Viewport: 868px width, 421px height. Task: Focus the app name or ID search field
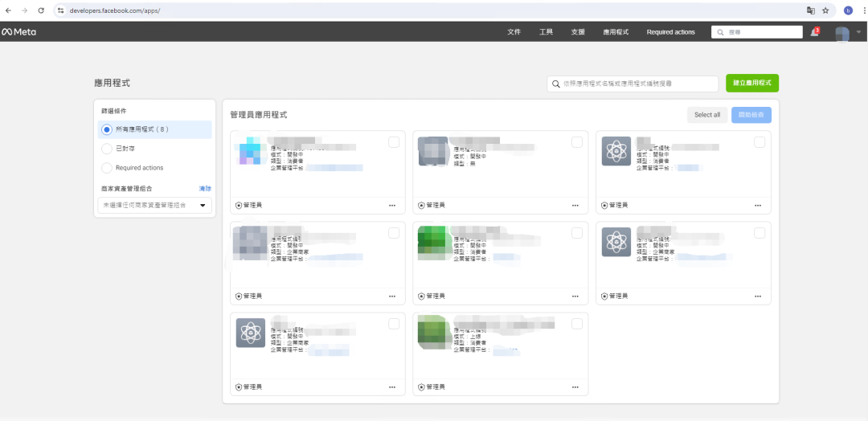633,84
